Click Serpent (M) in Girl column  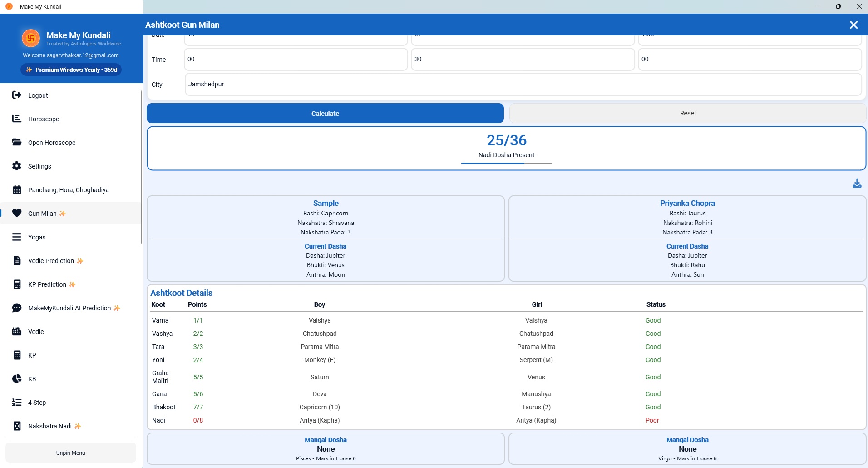point(536,360)
